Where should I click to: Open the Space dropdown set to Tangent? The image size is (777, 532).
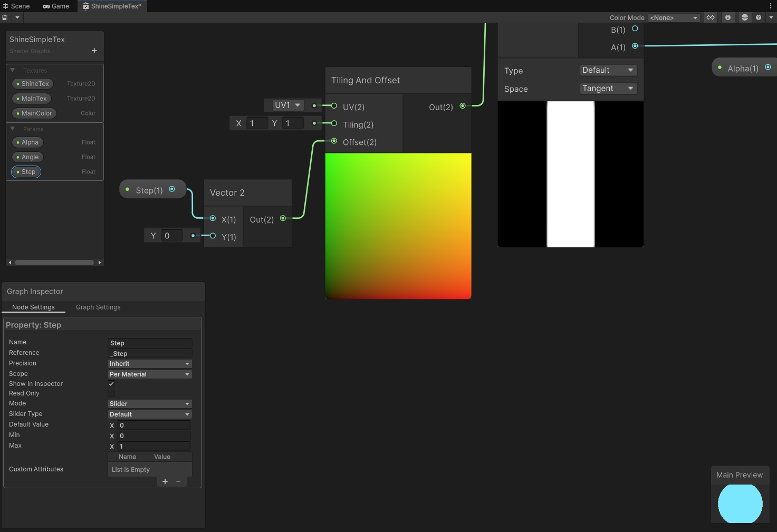tap(608, 89)
